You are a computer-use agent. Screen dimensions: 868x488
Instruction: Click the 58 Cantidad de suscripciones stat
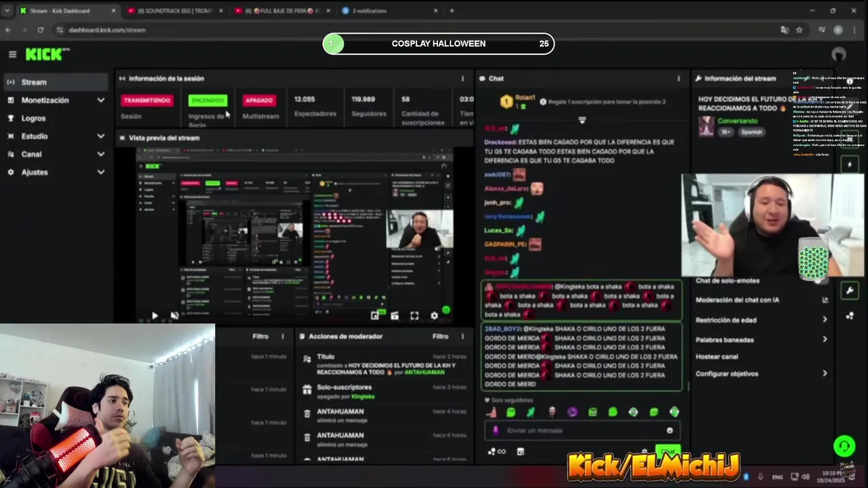coord(422,110)
